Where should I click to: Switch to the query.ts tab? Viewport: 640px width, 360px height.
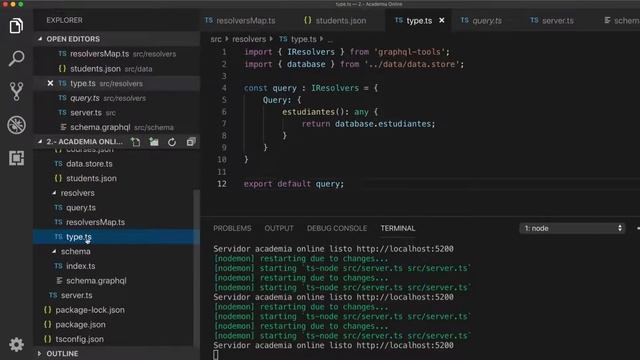482,20
